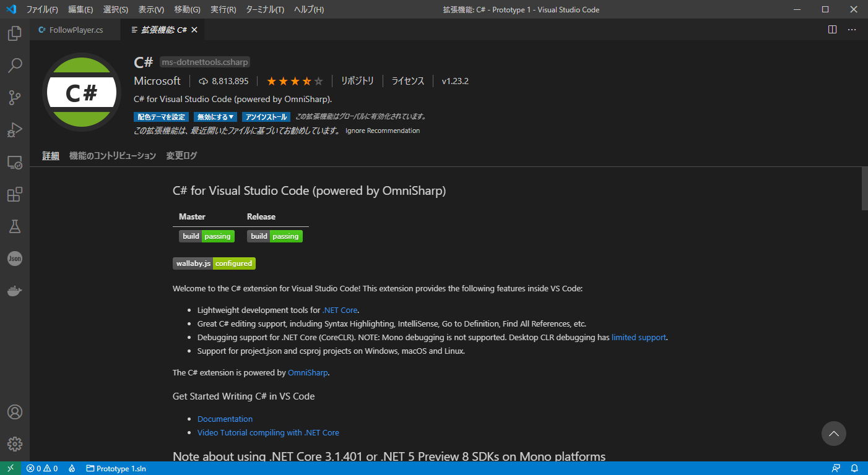
Task: Open the .NET Core link
Action: (x=340, y=310)
